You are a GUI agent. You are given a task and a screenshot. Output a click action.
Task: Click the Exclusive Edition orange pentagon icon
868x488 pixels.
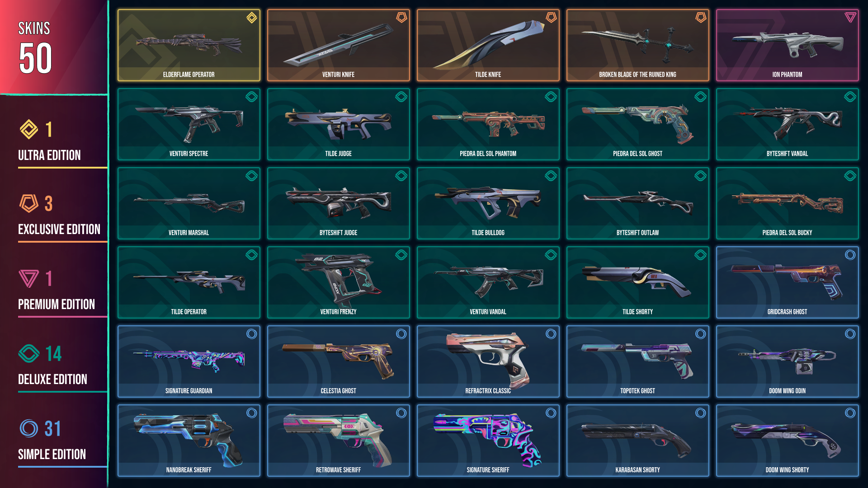coord(29,204)
